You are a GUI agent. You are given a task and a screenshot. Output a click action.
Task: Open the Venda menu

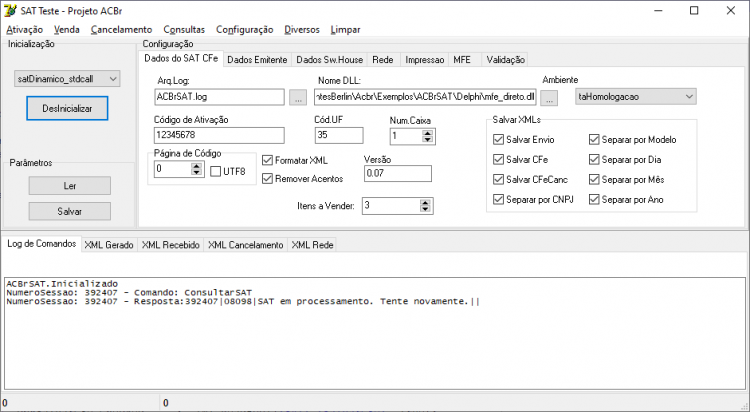click(x=66, y=30)
